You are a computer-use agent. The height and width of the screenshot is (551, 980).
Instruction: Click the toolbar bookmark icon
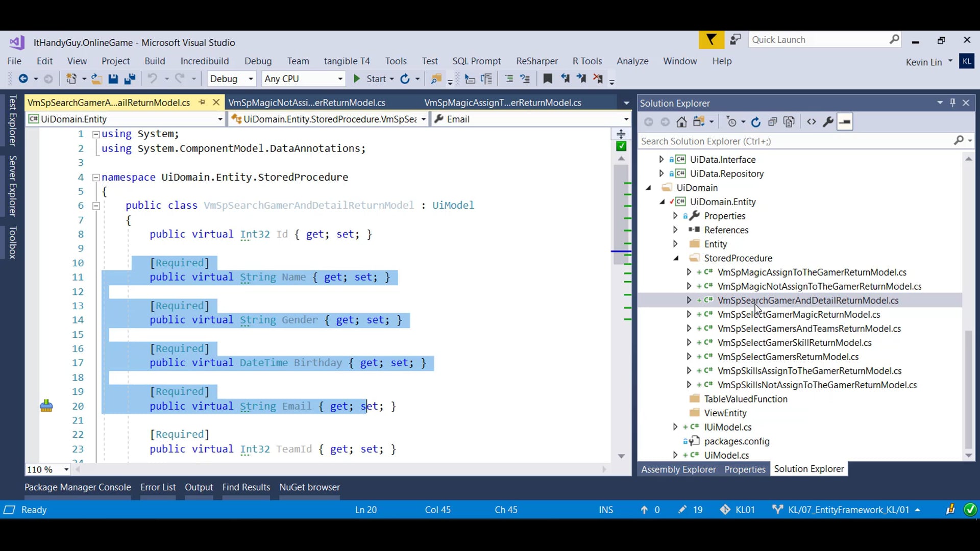547,79
